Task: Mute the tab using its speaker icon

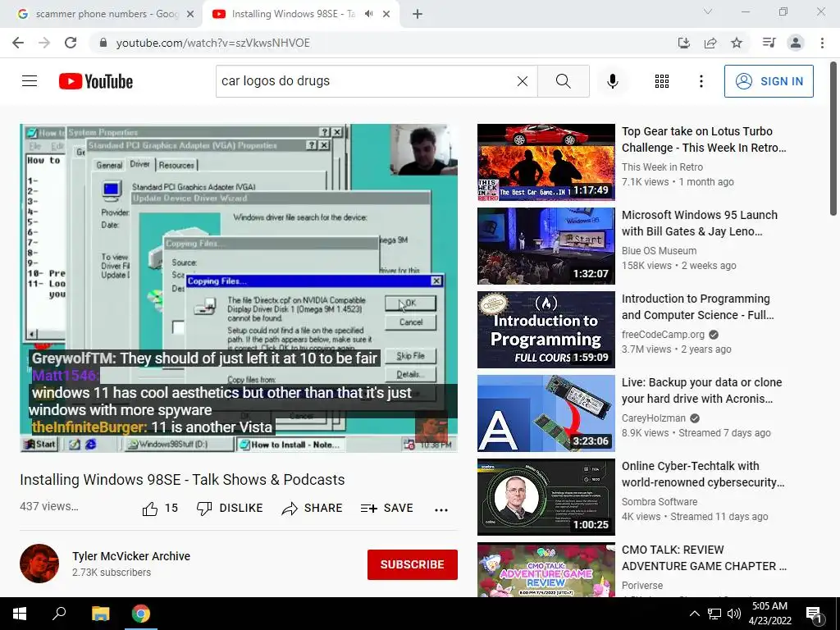Action: pos(368,14)
